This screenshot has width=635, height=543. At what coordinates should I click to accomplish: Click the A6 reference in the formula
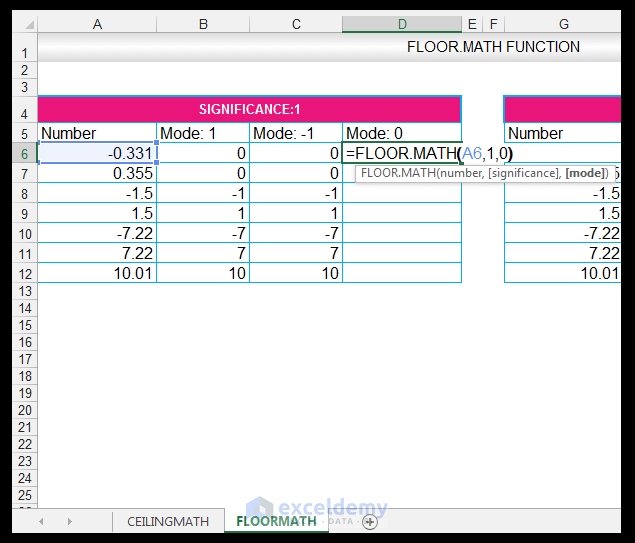point(472,153)
